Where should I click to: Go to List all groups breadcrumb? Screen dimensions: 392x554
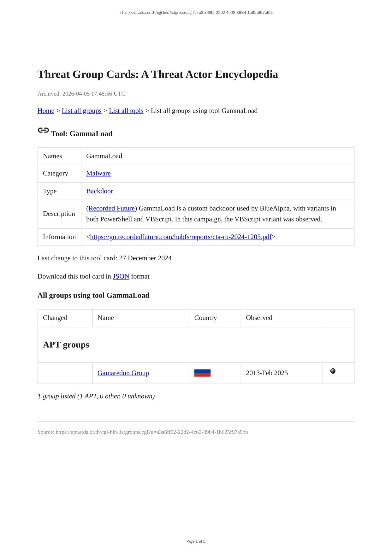81,111
